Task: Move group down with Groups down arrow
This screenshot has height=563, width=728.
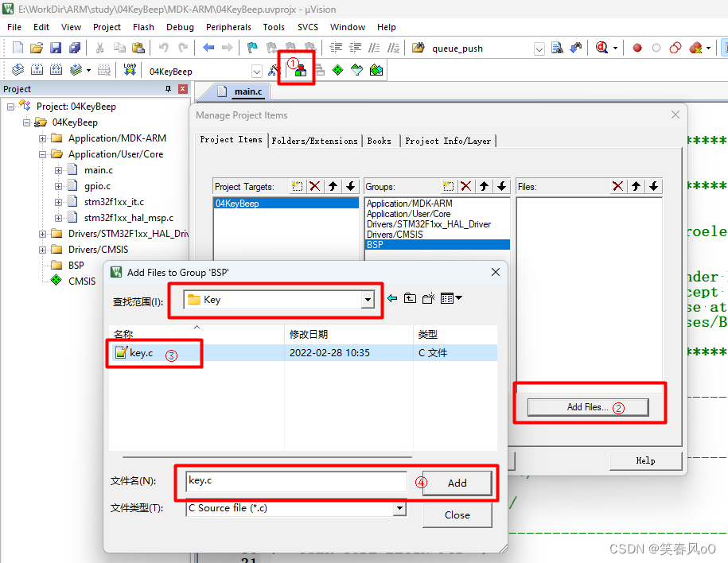Action: [x=501, y=187]
